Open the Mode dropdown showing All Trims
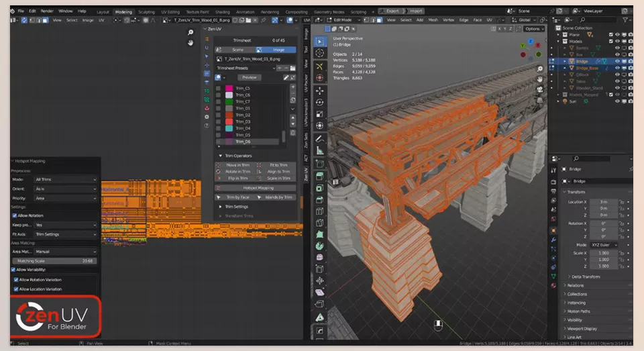The image size is (644, 351). coord(65,180)
